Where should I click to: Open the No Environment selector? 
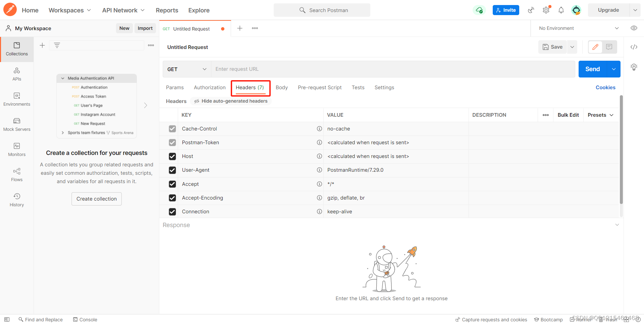579,28
